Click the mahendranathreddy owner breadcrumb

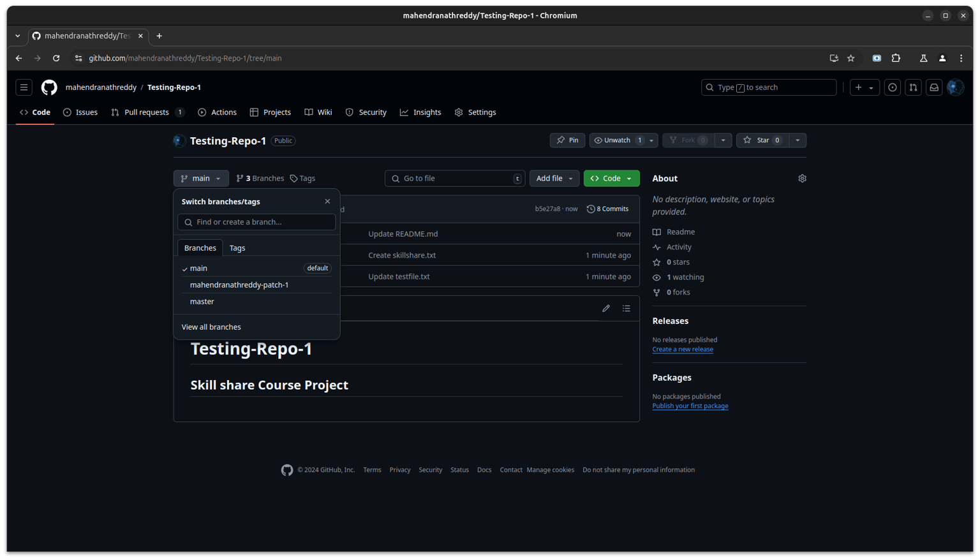pos(101,87)
